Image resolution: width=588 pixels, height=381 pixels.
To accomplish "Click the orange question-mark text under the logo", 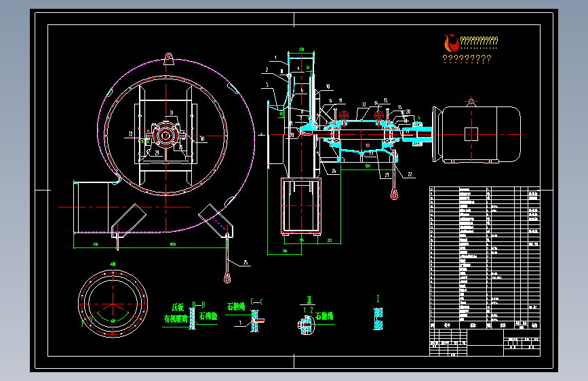I will click(467, 59).
